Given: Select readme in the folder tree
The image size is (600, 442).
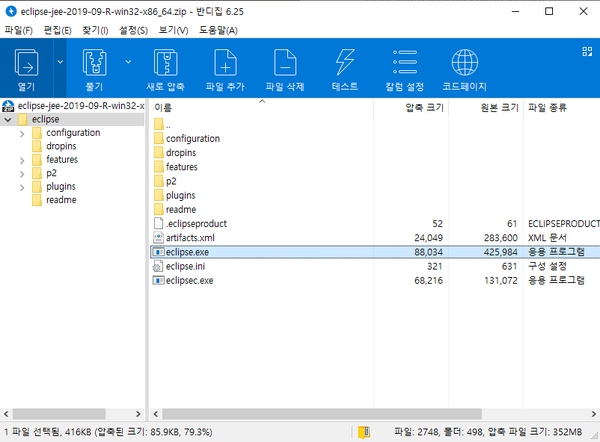Looking at the screenshot, I should pyautogui.click(x=61, y=200).
